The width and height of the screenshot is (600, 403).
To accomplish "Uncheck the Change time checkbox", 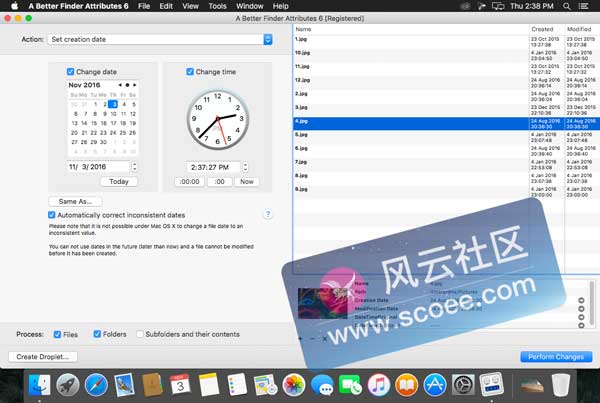I will 190,72.
